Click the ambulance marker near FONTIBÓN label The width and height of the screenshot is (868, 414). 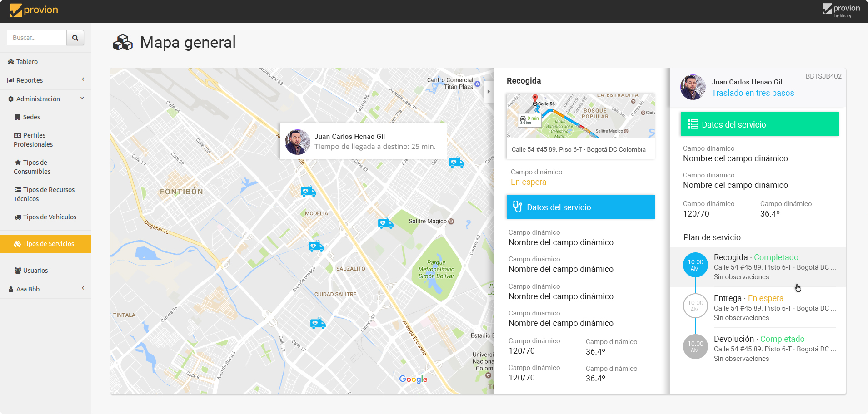coord(308,192)
